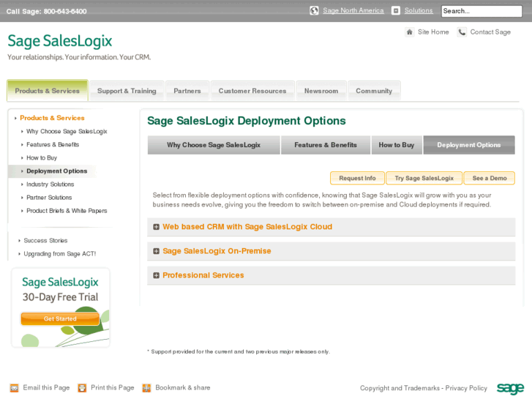532x399 pixels.
Task: Click the Get Started trial button
Action: [60, 319]
